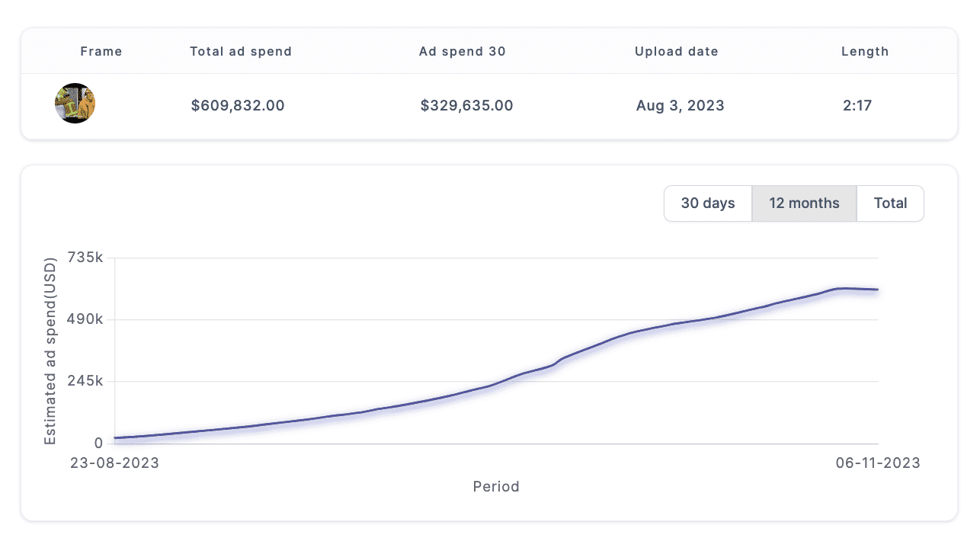Click the $329,635.00 ad spend value
The height and width of the screenshot is (538, 980).
point(467,106)
